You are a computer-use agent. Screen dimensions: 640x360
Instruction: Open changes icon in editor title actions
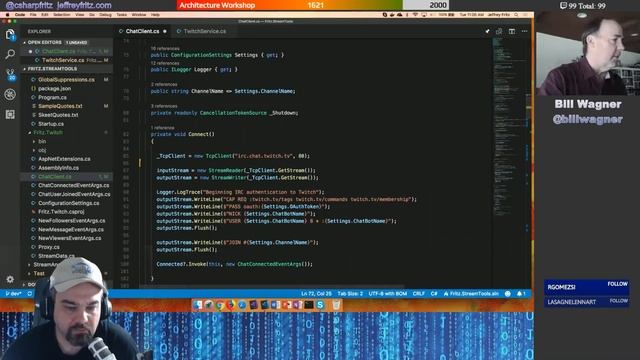coord(499,31)
